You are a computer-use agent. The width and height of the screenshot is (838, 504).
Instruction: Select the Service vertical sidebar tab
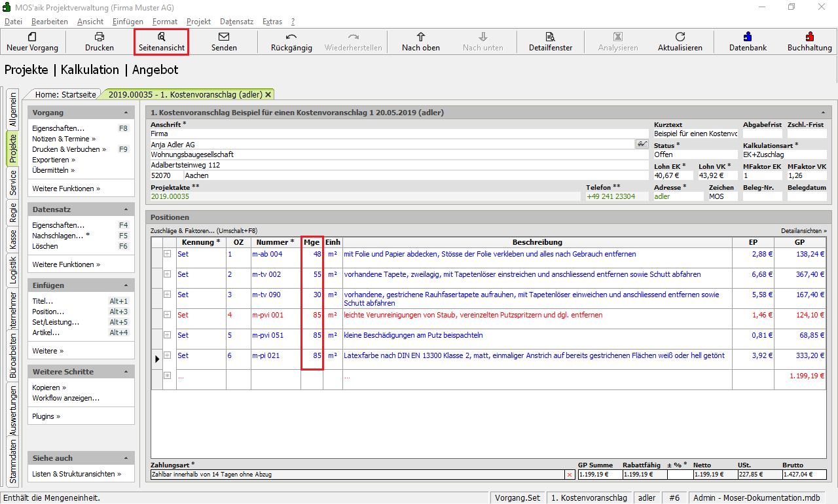(x=12, y=184)
